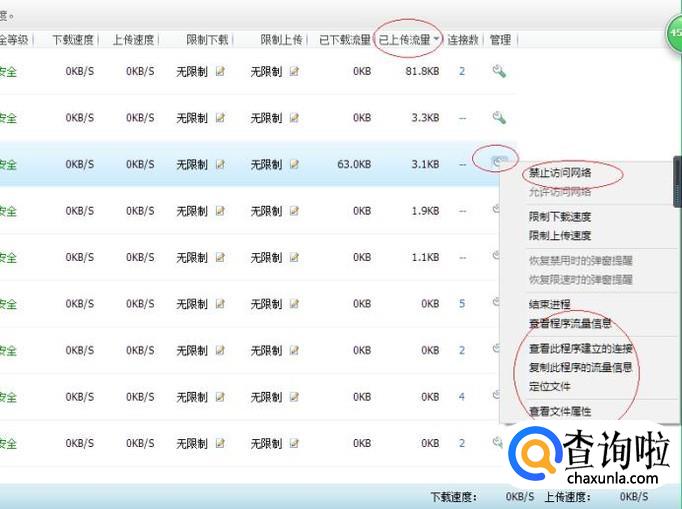Click manage icon in the highlighted 3.1KB row
Viewport: 682px width, 509px height.
pyautogui.click(x=498, y=161)
